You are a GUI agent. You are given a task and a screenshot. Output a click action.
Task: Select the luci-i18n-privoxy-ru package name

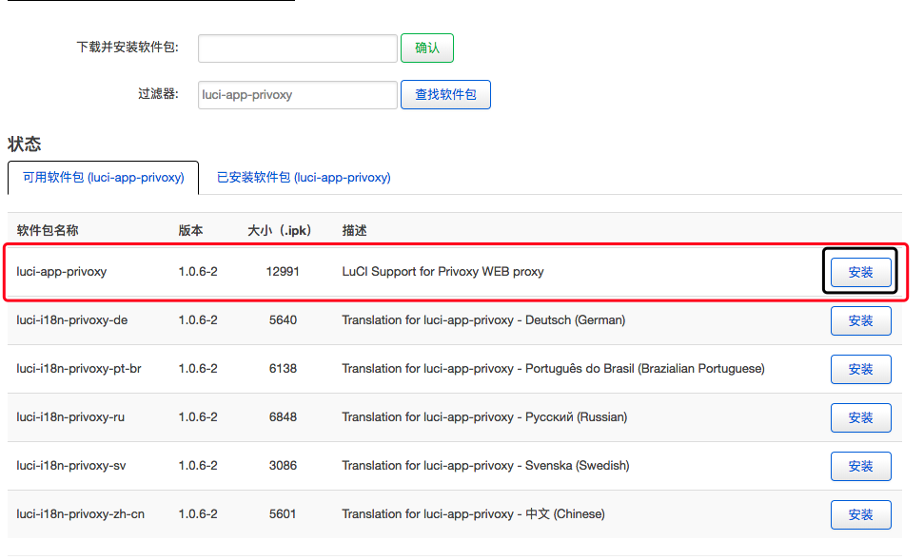coord(70,416)
